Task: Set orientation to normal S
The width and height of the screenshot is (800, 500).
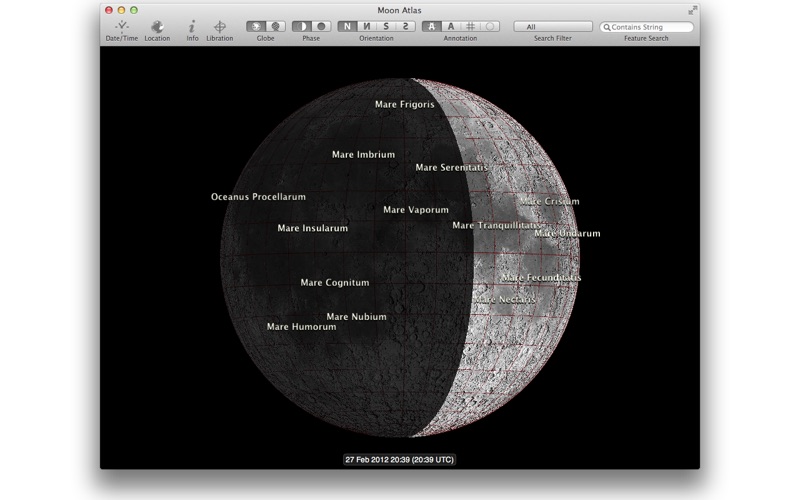Action: tap(386, 26)
